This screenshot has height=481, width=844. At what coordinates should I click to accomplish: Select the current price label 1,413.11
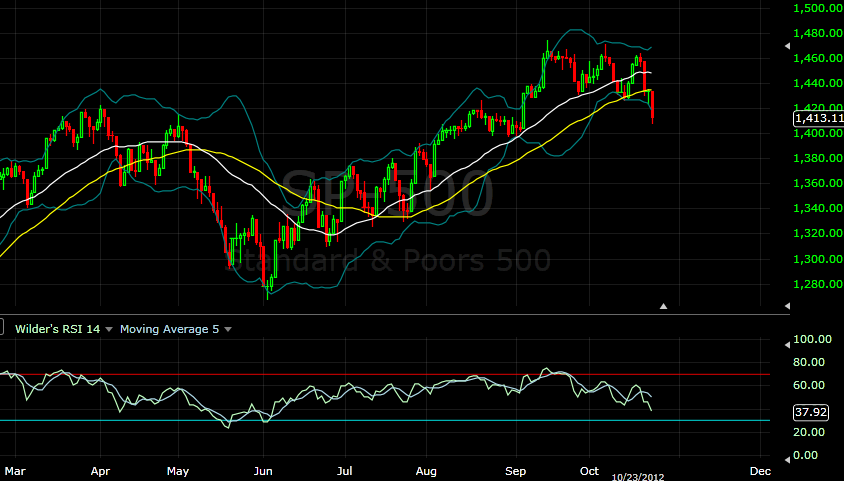pyautogui.click(x=819, y=118)
